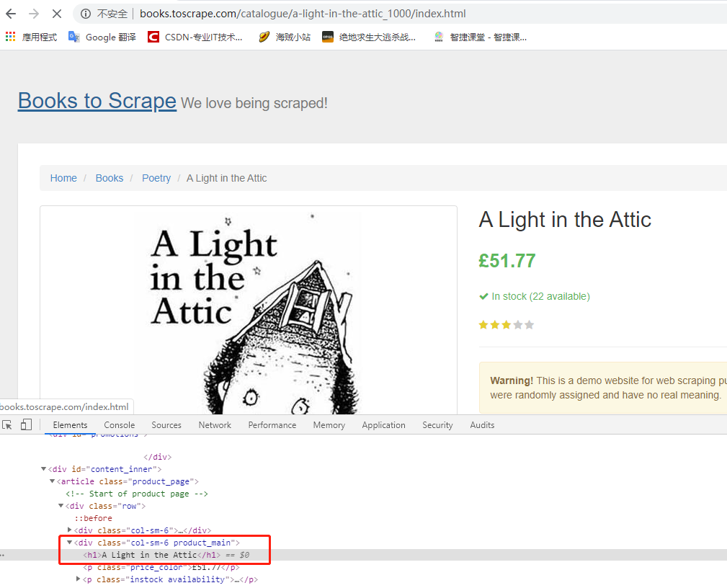The width and height of the screenshot is (727, 588).
Task: Expand the col-sm-6 div element
Action: [70, 530]
